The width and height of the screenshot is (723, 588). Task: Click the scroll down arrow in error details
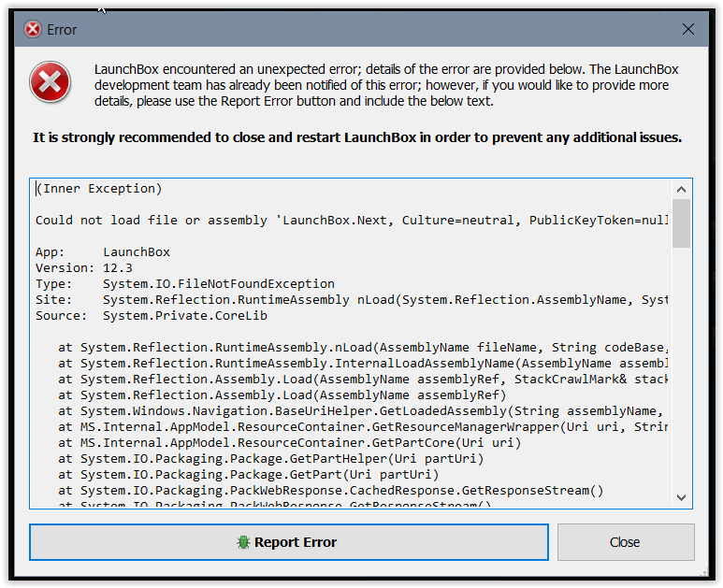coord(681,497)
